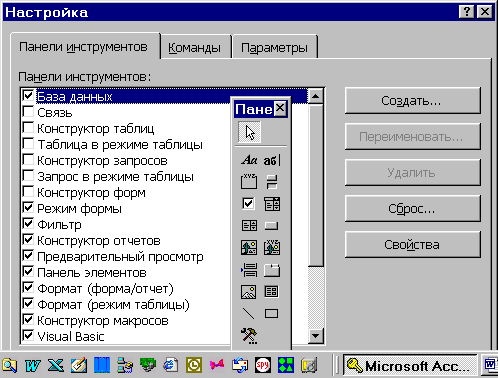Launch Excel from the taskbar X icon
The width and height of the screenshot is (498, 378).
pos(56,366)
